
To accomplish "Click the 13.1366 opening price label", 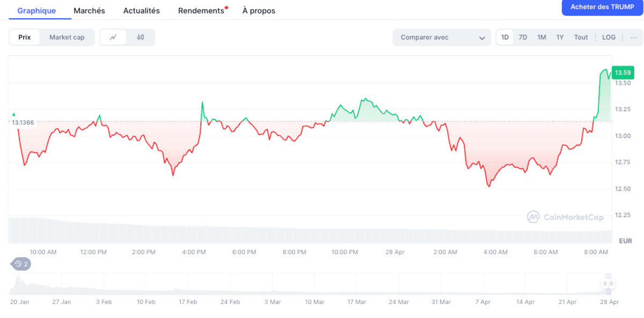I will 23,123.
